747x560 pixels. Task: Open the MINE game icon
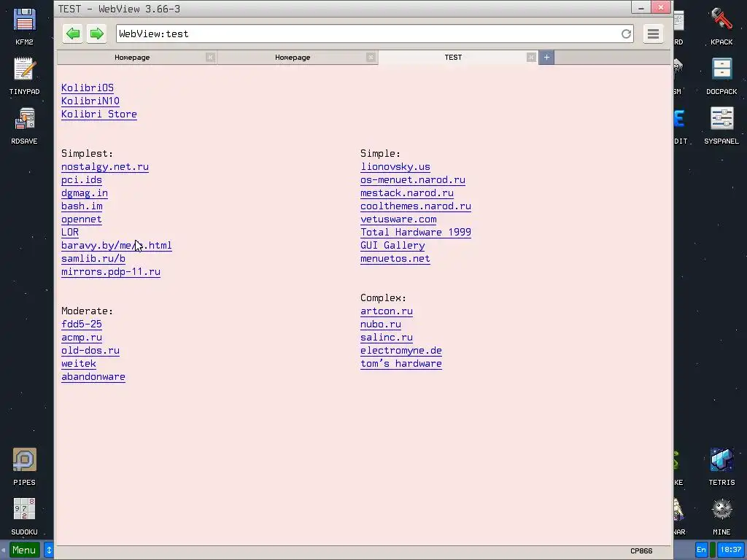pyautogui.click(x=721, y=516)
